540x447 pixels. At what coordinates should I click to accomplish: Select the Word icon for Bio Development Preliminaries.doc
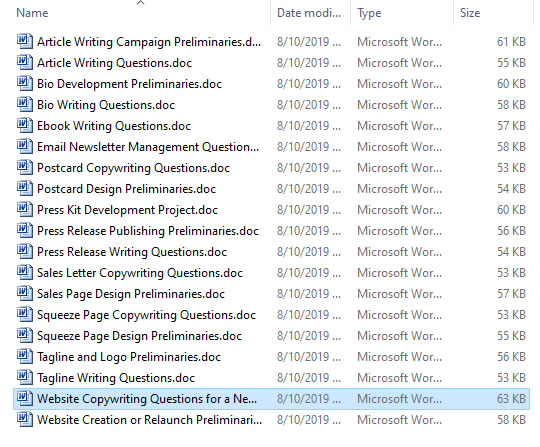[x=25, y=84]
